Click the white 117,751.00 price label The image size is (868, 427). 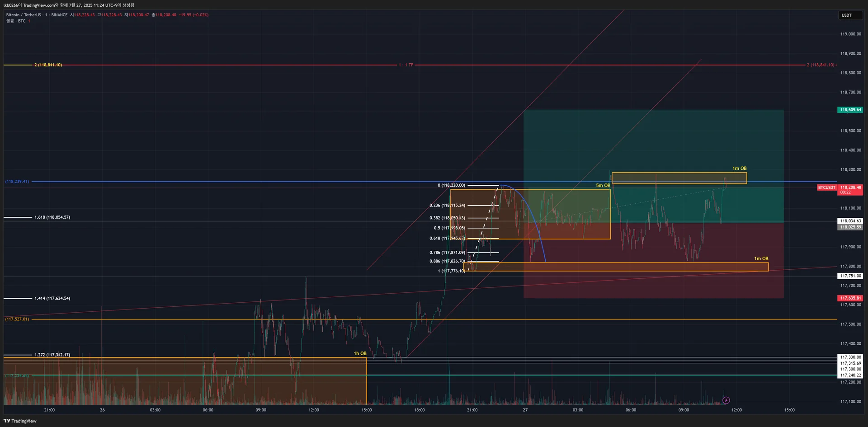(850, 276)
